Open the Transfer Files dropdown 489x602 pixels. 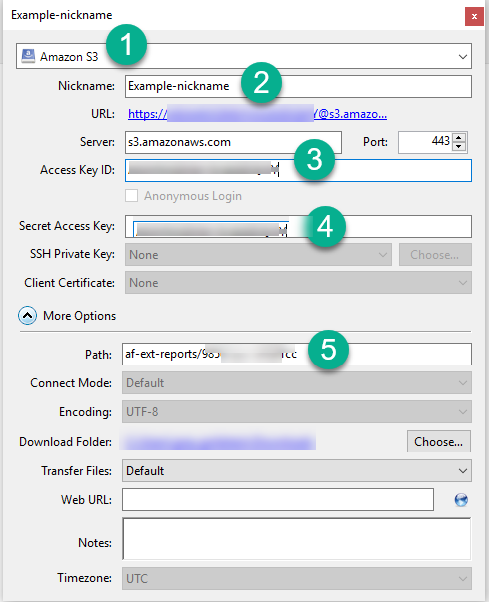pos(297,471)
